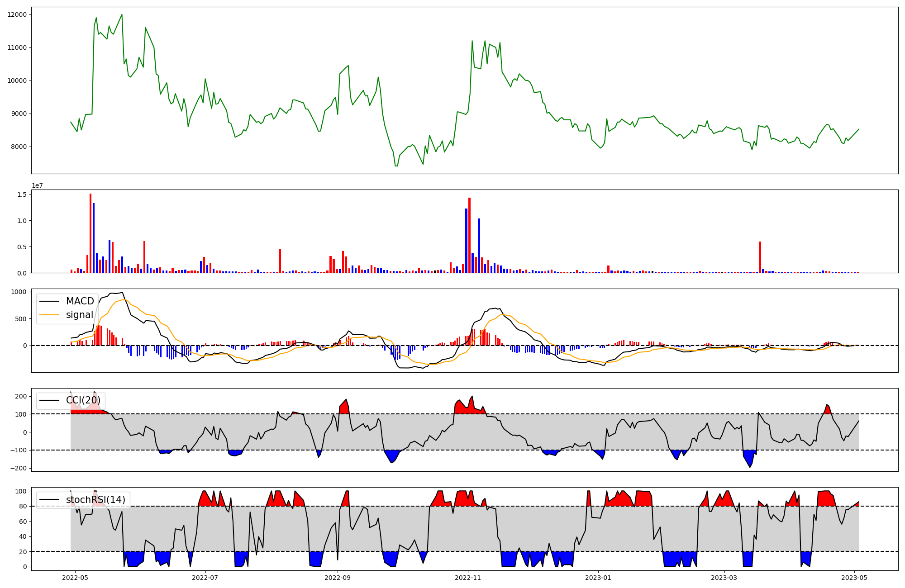Viewport: 905px width, 588px height.
Task: Click the 80 tick on stochRSI axis
Action: coord(23,506)
